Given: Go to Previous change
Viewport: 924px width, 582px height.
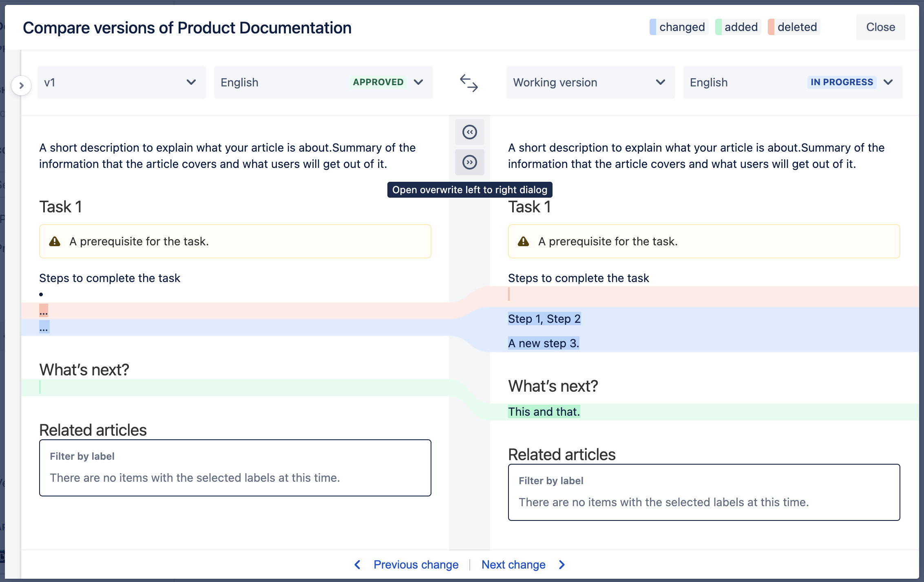Looking at the screenshot, I should click(416, 564).
